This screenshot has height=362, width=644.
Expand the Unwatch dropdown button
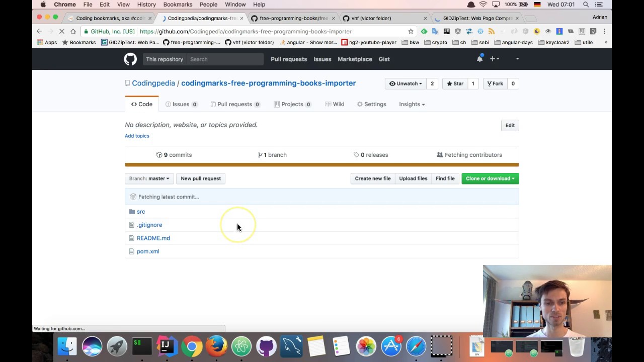click(x=406, y=83)
